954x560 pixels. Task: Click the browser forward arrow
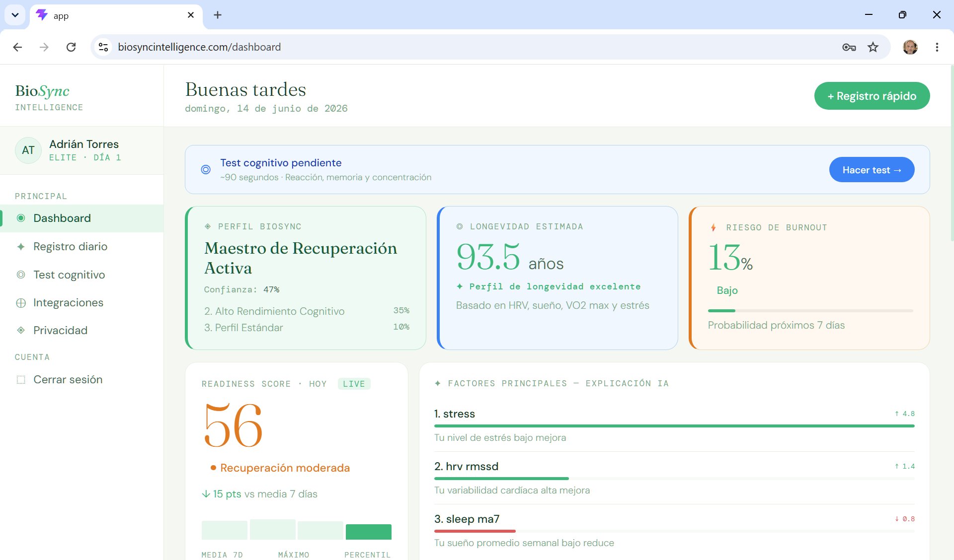pos(44,47)
